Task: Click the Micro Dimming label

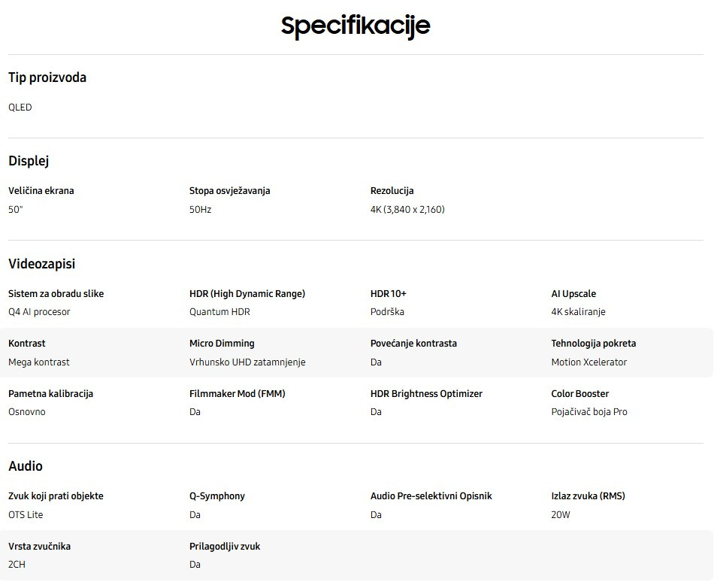Action: [x=222, y=344]
